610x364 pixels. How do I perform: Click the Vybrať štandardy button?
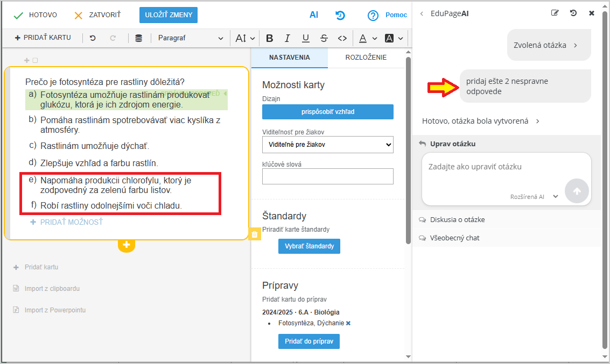click(x=309, y=246)
